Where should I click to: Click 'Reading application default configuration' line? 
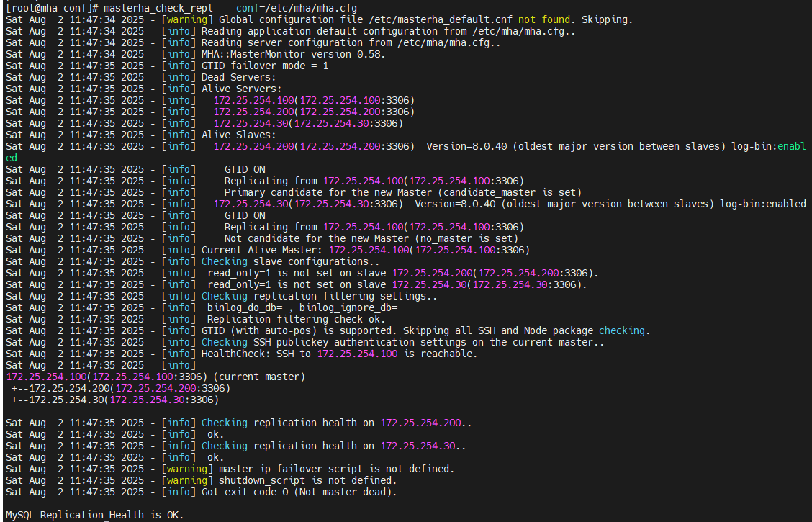tap(389, 31)
